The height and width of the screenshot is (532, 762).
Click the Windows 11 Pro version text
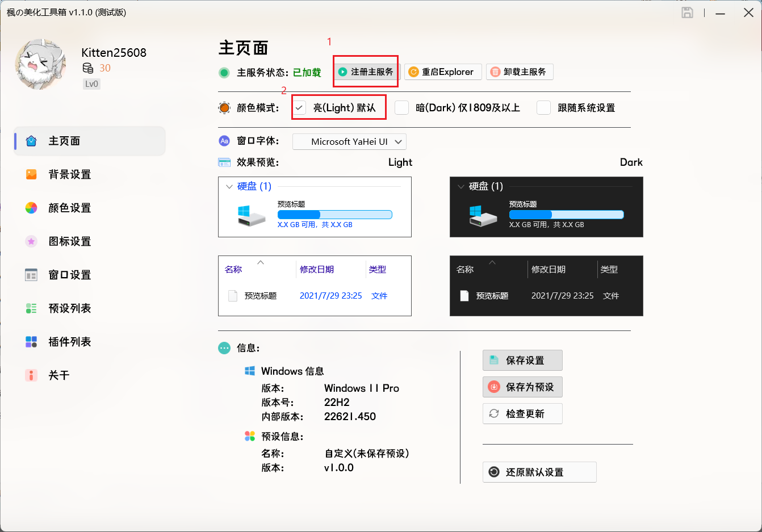pyautogui.click(x=362, y=388)
